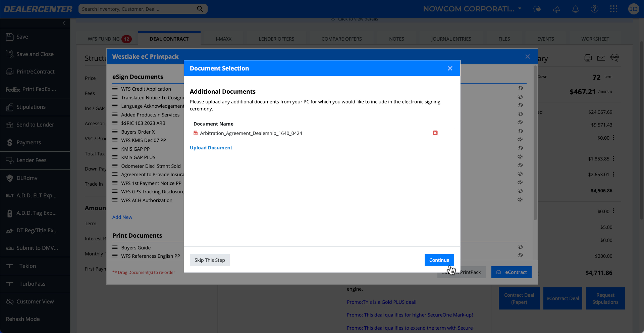Toggle eye preview for Buyers Order X
Image resolution: width=644 pixels, height=333 pixels.
[x=520, y=131]
